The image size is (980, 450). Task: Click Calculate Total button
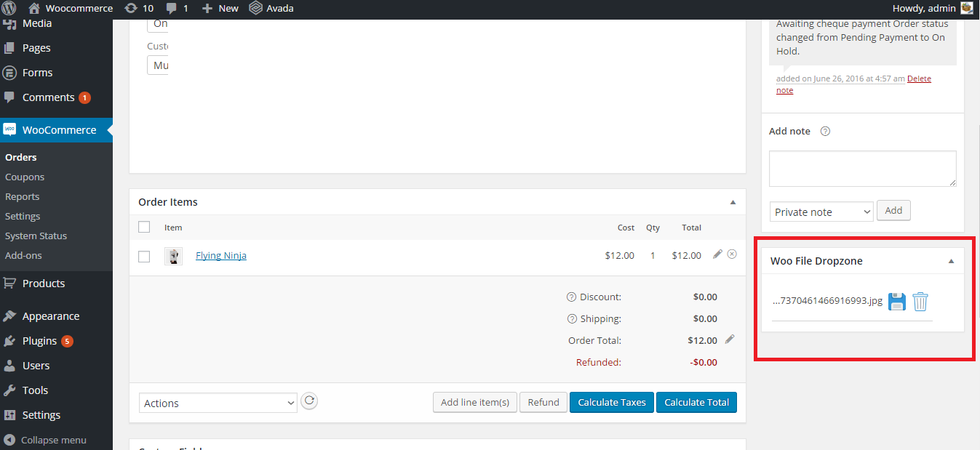point(696,402)
